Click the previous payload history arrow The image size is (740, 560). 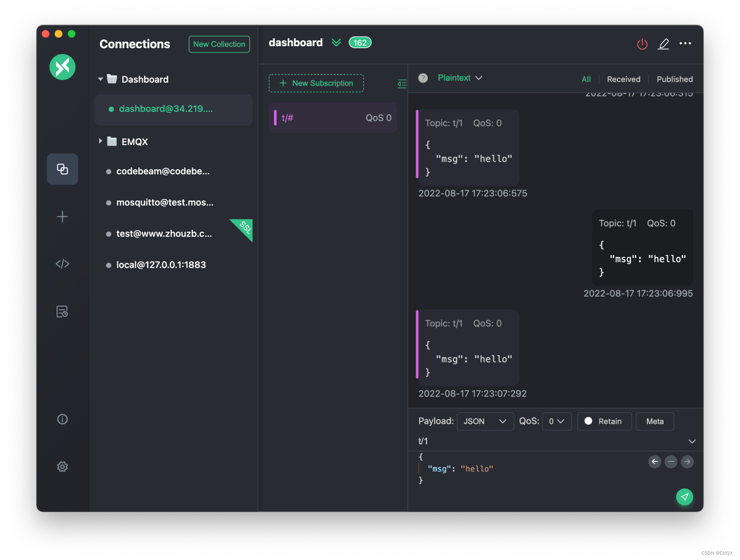click(654, 462)
